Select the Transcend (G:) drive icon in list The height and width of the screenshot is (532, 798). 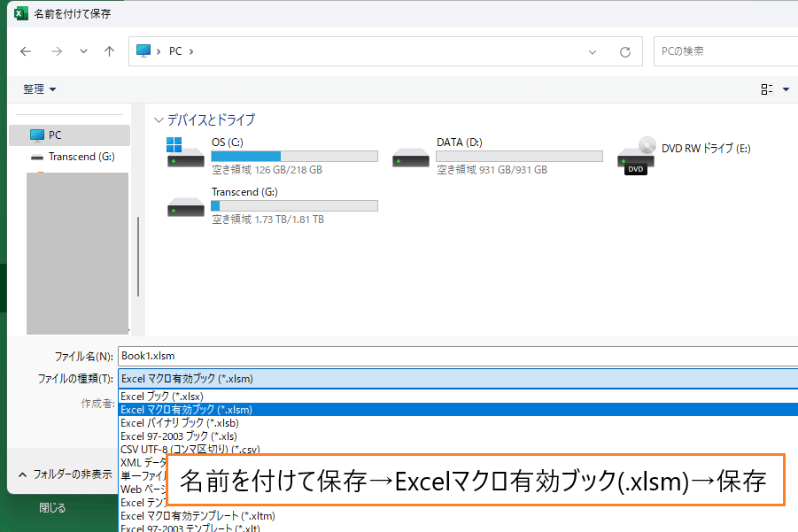point(186,207)
